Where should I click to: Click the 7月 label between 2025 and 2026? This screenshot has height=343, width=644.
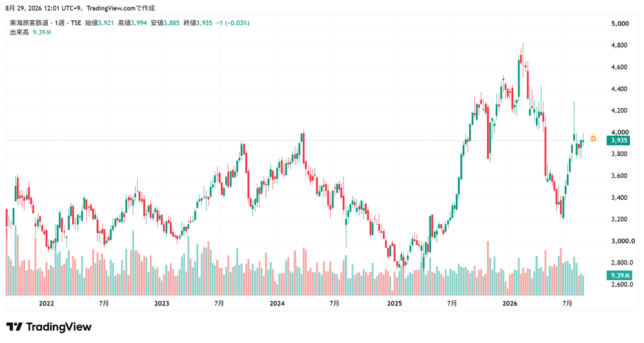pyautogui.click(x=452, y=303)
